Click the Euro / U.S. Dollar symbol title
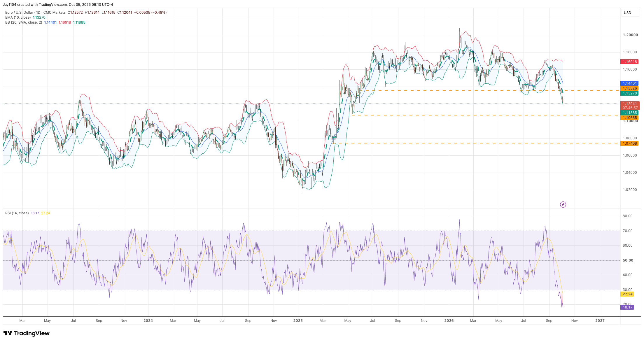Image resolution: width=644 pixels, height=342 pixels. [19, 13]
